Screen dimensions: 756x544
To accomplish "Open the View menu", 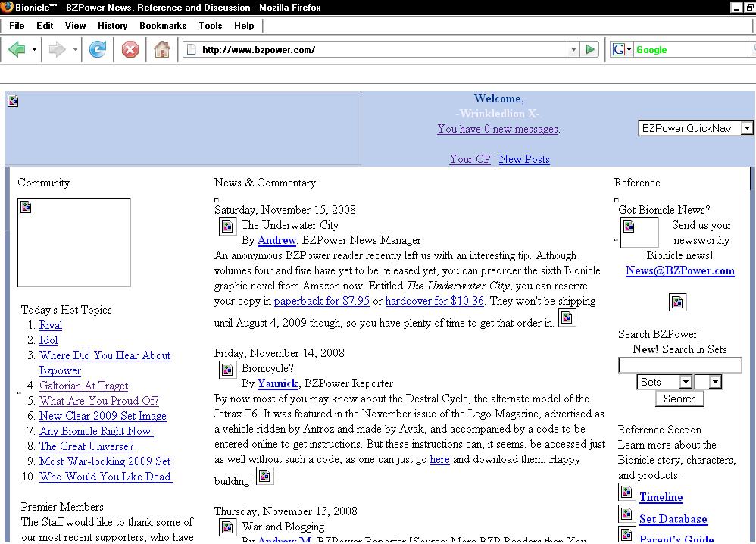I will pyautogui.click(x=75, y=26).
